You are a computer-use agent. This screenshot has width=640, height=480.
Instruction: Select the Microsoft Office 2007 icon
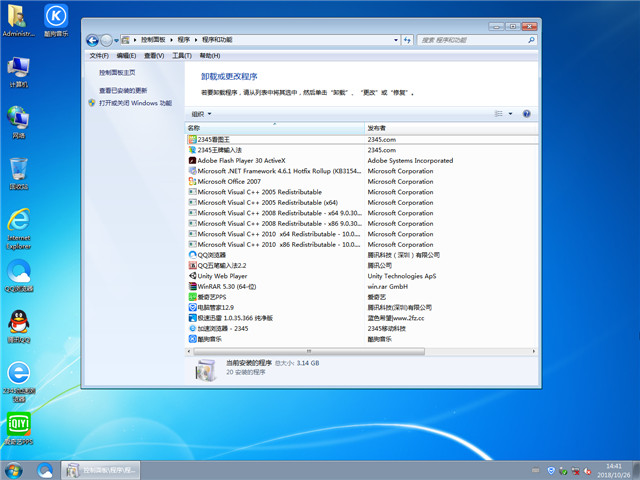[x=192, y=182]
